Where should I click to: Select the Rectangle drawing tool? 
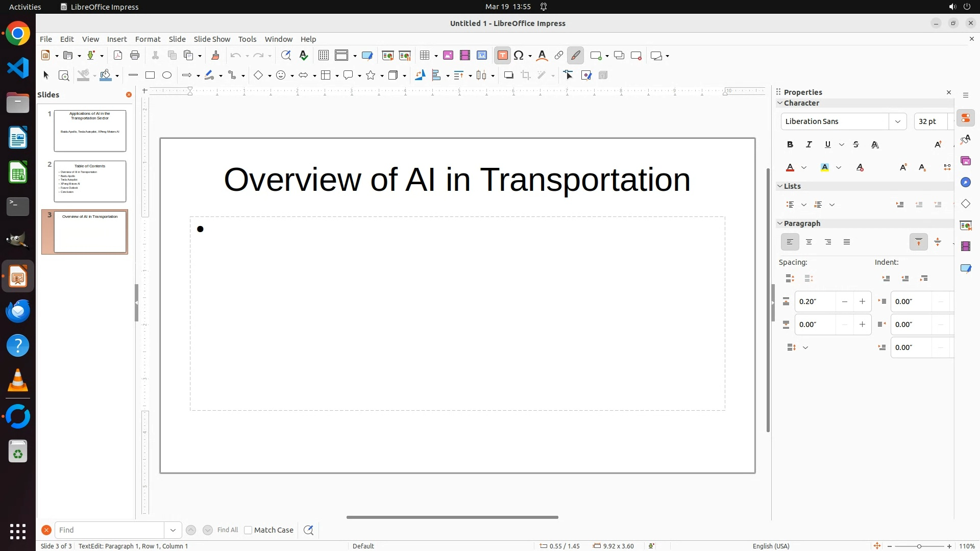[x=150, y=76]
